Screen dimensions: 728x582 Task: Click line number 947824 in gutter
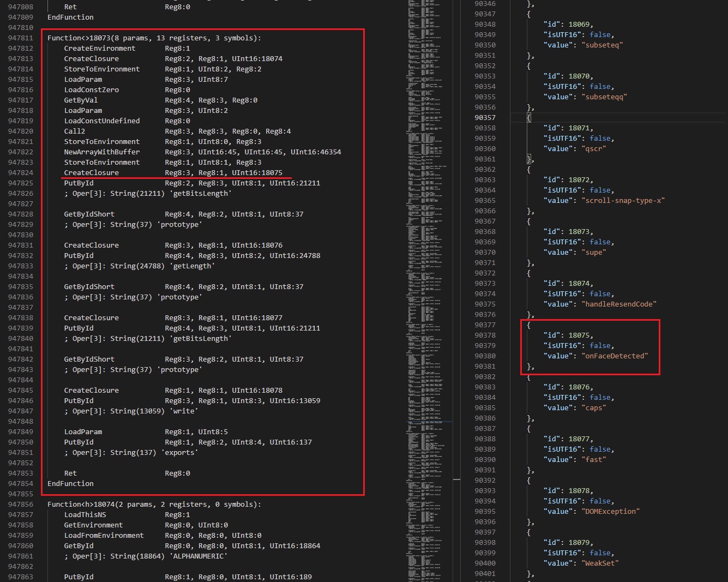(21, 173)
